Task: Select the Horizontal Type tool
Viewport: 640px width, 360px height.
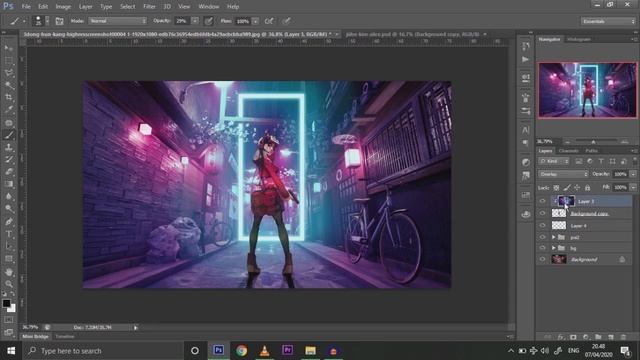Action: pos(9,234)
